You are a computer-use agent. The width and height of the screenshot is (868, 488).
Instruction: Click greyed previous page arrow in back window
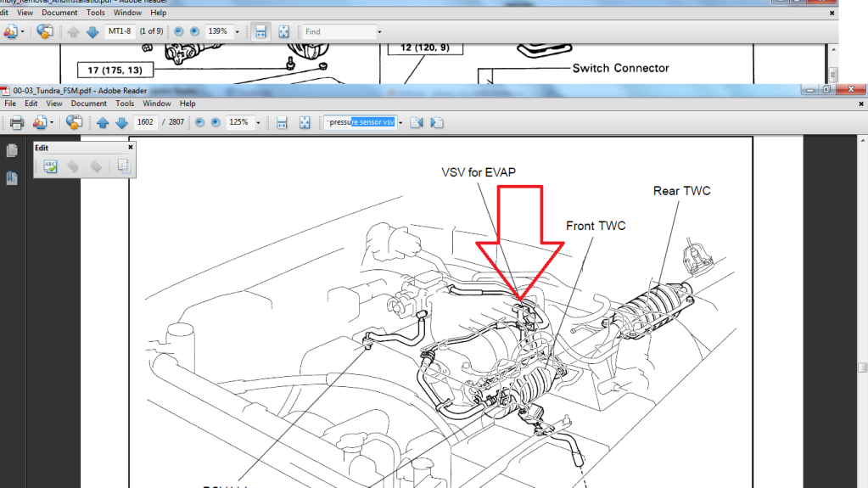click(x=73, y=31)
